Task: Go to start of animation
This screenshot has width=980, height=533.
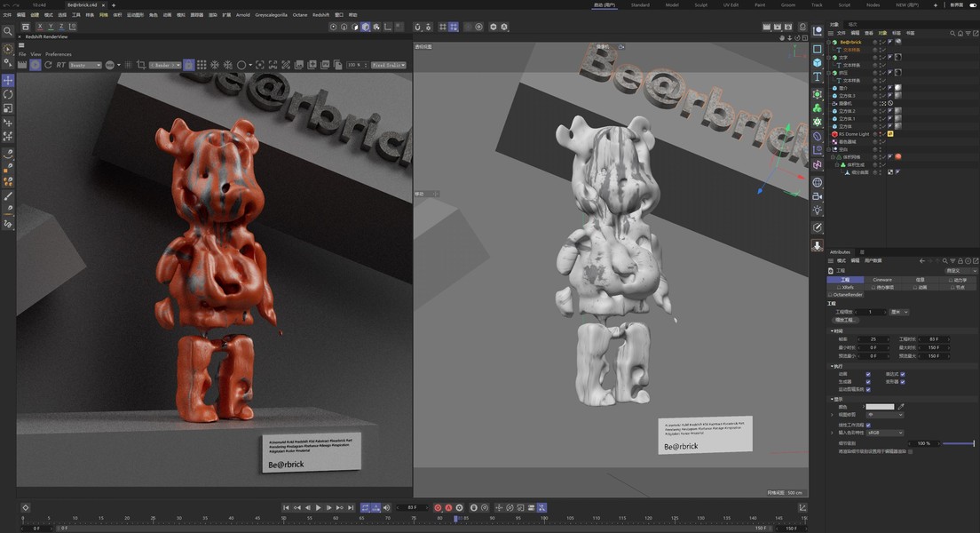Action: pyautogui.click(x=286, y=508)
